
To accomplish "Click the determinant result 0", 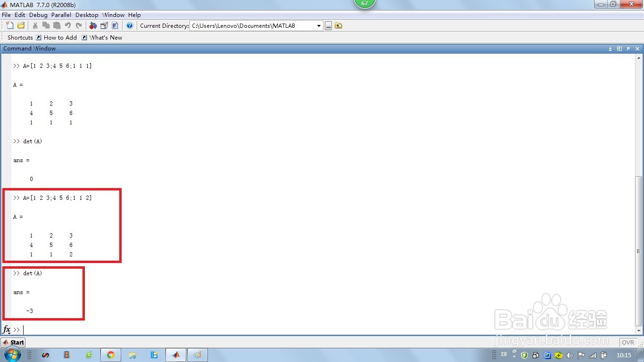I will point(31,179).
